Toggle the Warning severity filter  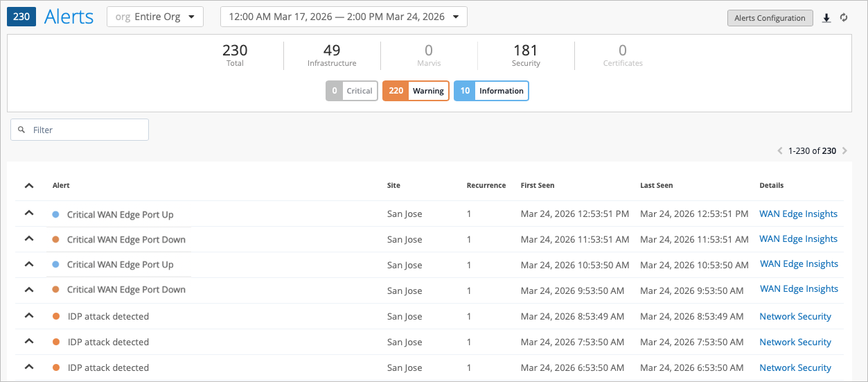tap(416, 91)
